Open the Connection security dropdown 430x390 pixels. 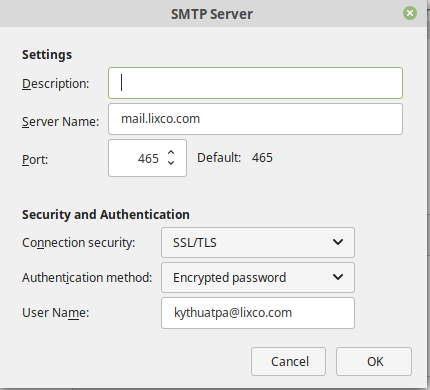pyautogui.click(x=258, y=242)
